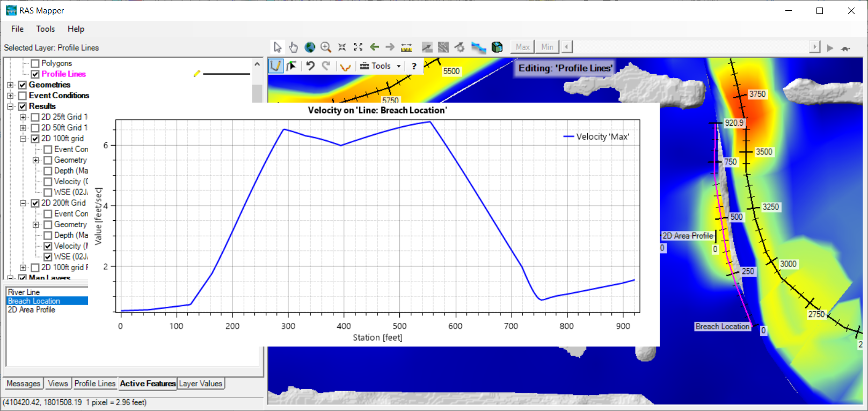Viewport: 868px width, 411px height.
Task: Switch to the Layer Values tab
Action: 200,384
